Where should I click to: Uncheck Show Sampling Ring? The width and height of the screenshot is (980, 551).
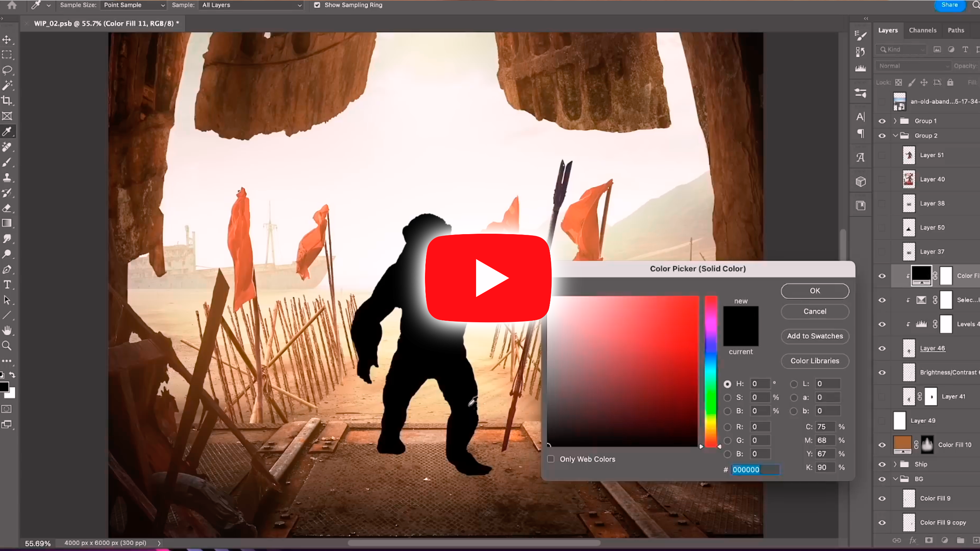317,5
